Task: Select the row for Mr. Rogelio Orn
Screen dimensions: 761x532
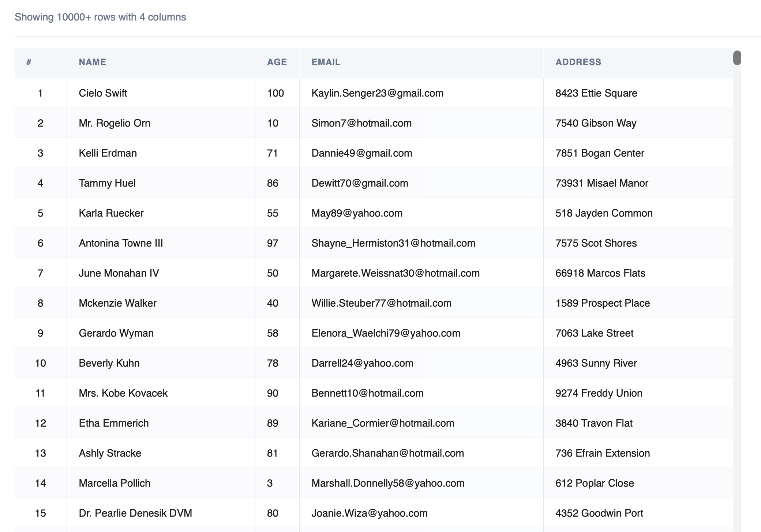Action: 114,123
